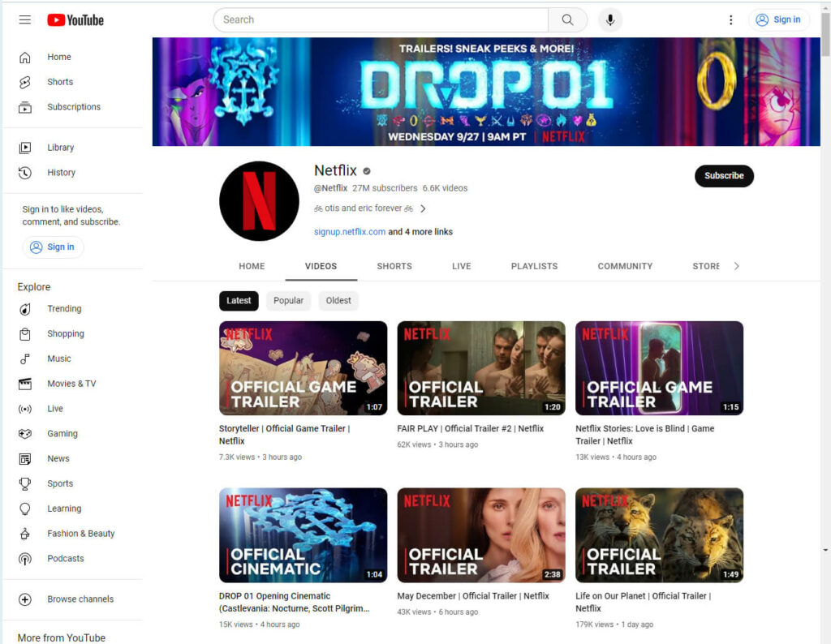Open Netflix Stories: Love is Blind title
831x644 pixels.
tap(644, 434)
